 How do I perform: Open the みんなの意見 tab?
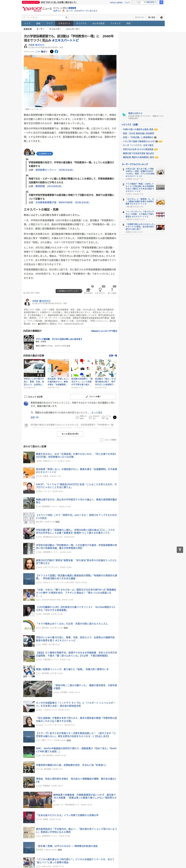coord(99,24)
